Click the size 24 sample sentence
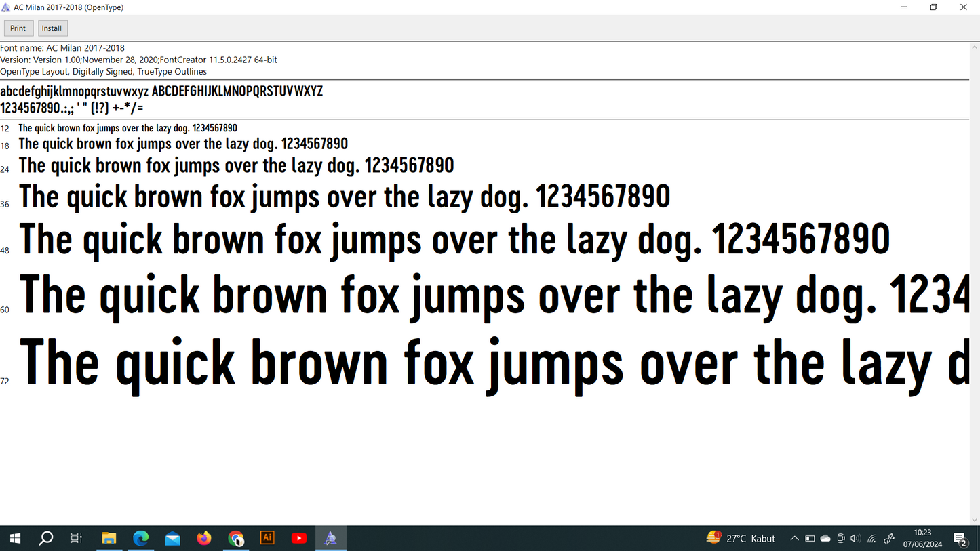This screenshot has height=551, width=980. click(x=236, y=165)
